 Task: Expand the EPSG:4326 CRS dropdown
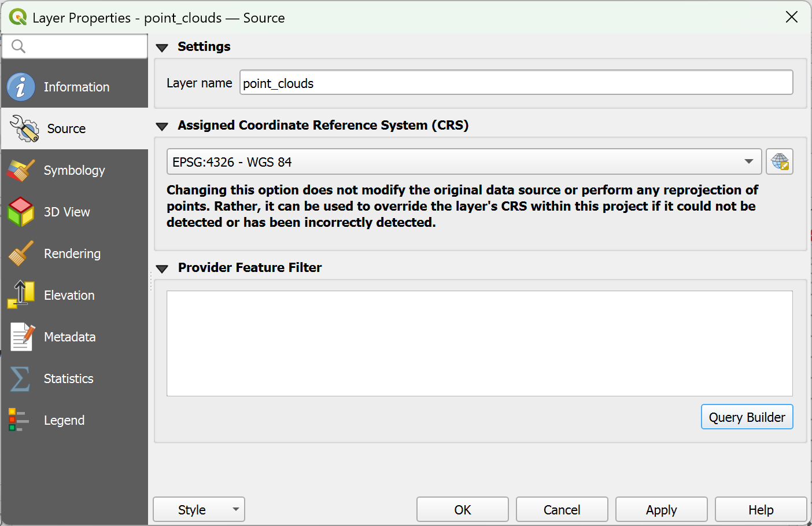coord(464,161)
